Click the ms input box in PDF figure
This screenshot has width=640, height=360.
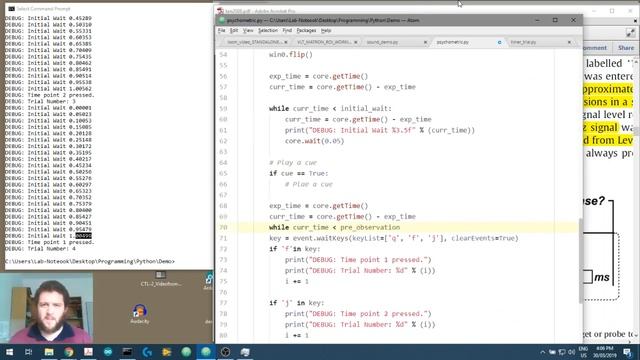pyautogui.click(x=588, y=276)
